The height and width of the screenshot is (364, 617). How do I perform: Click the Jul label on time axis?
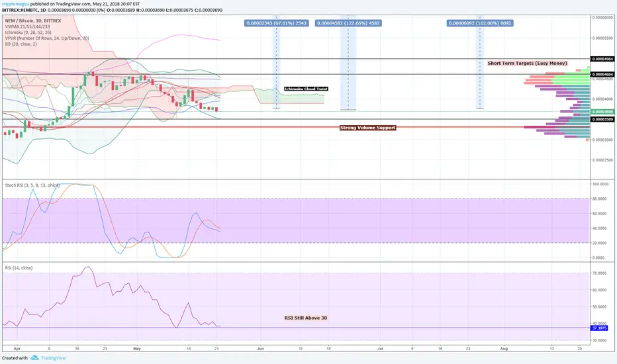pos(380,349)
